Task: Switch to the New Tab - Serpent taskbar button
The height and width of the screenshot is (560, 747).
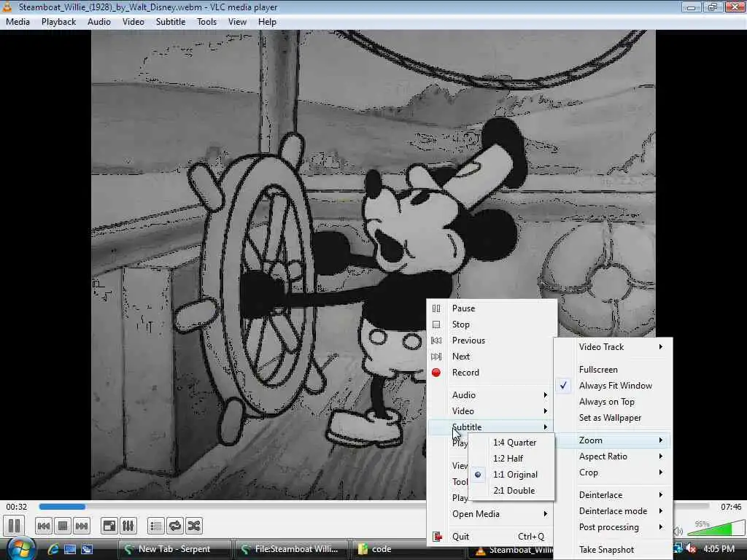Action: pos(174,549)
